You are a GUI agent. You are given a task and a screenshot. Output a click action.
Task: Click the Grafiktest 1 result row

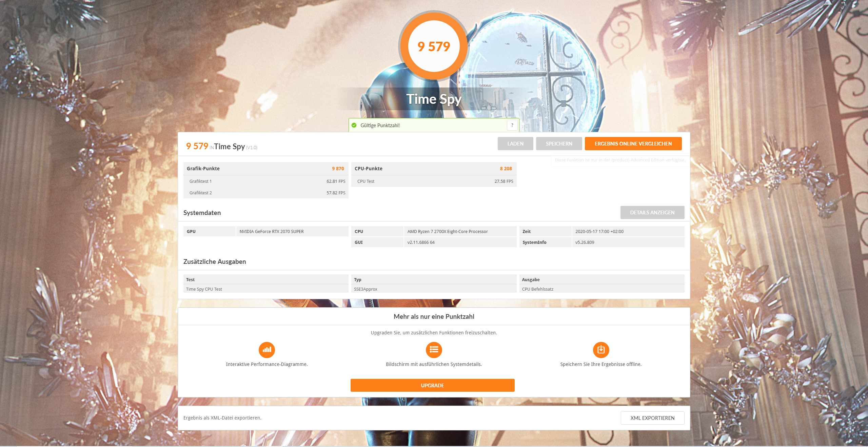click(265, 181)
